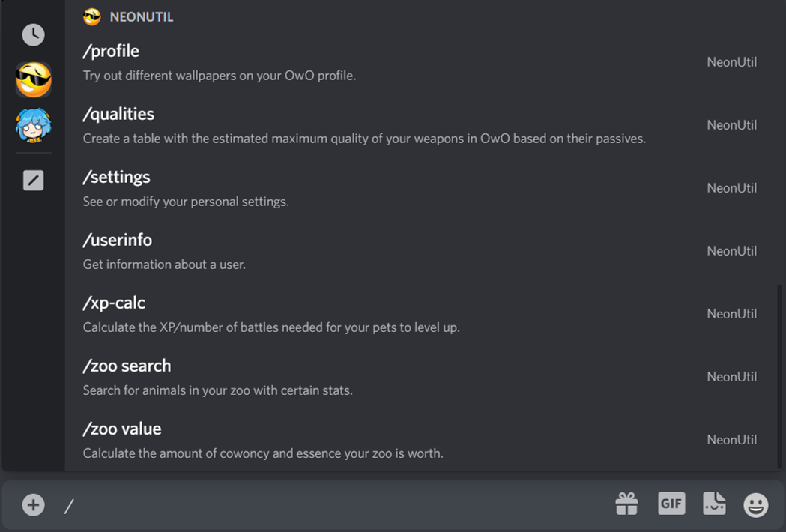Open the GIF picker

tap(671, 504)
